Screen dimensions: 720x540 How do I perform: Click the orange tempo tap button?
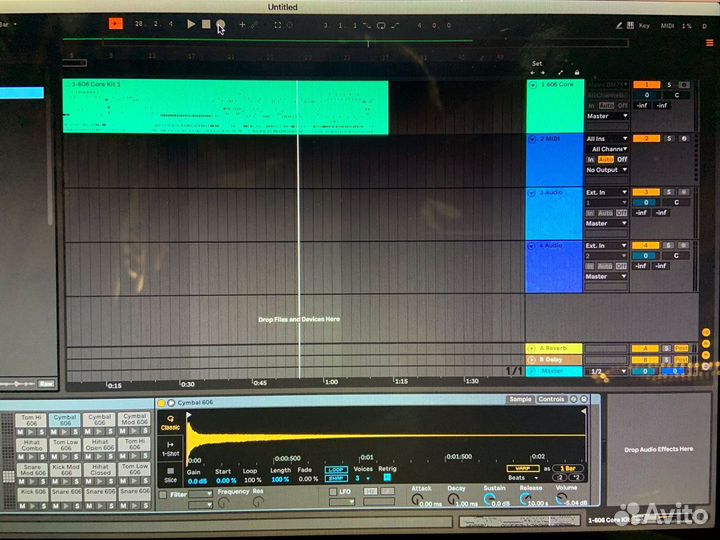[116, 23]
